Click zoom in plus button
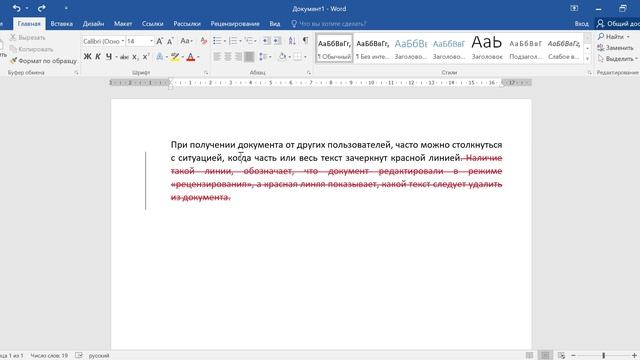 pos(635,356)
